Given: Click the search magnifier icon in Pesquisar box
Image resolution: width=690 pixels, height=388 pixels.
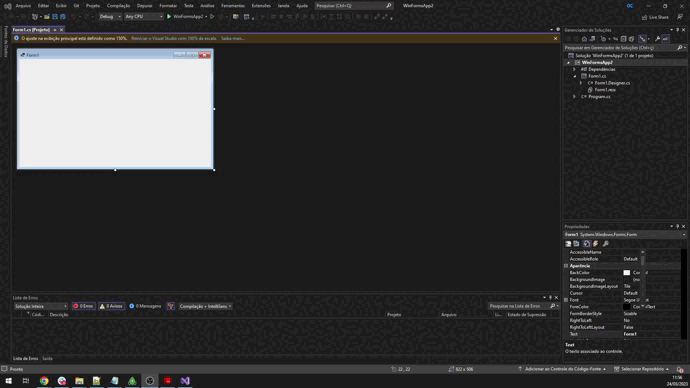Looking at the screenshot, I should 389,6.
